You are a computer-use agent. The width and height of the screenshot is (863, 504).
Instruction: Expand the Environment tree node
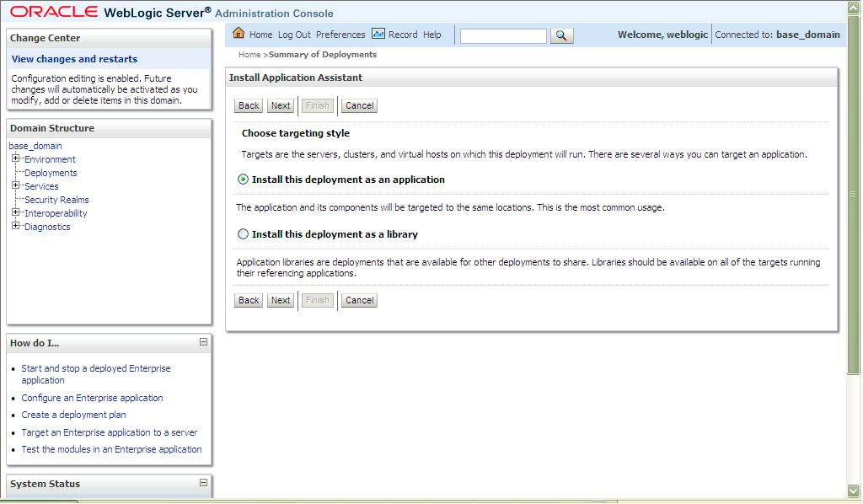15,158
